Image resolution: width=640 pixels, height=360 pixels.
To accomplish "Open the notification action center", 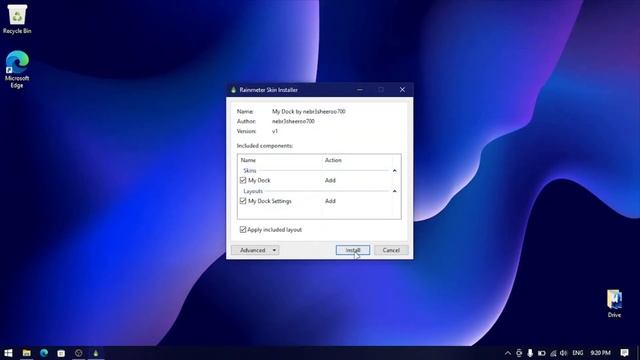I will coord(624,353).
